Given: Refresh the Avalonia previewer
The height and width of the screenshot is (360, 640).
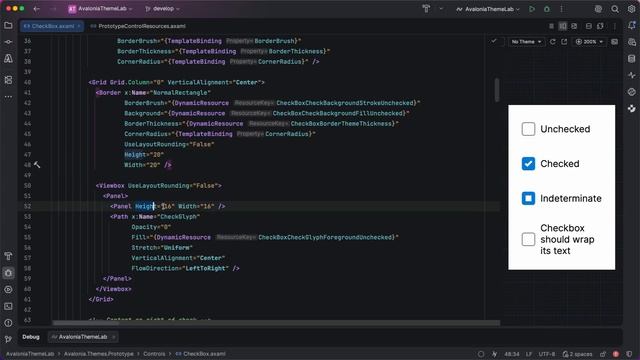Looking at the screenshot, I should tap(553, 42).
